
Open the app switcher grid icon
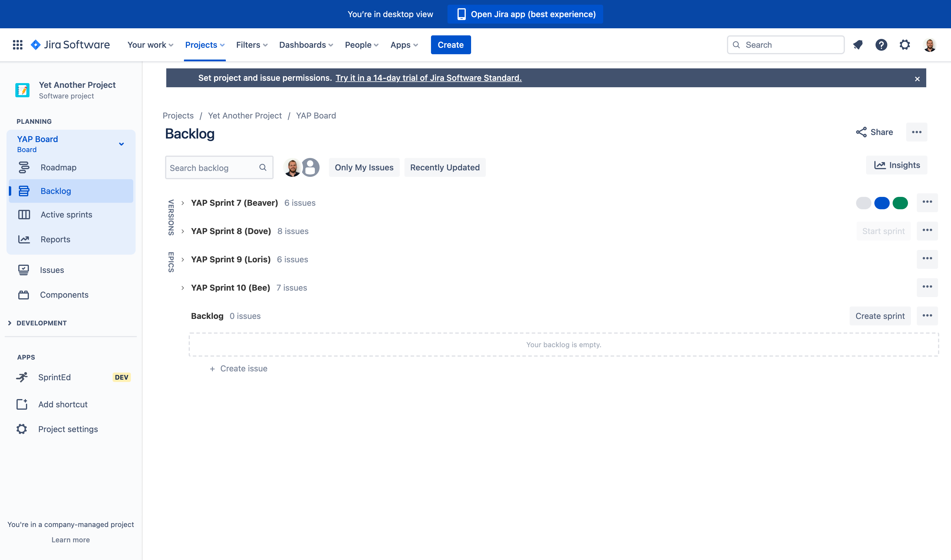[x=17, y=45]
